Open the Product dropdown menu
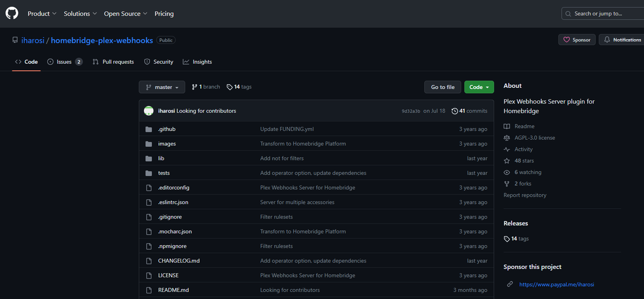The width and height of the screenshot is (644, 299). point(42,13)
